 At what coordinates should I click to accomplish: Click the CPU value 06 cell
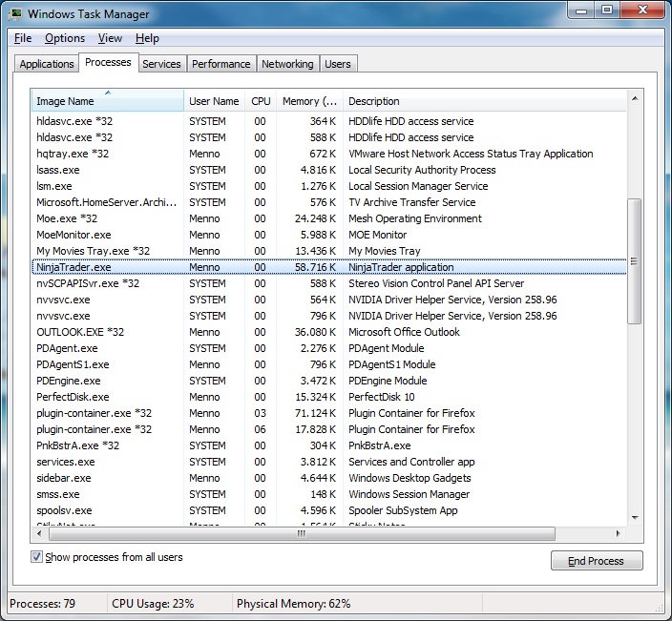click(261, 429)
